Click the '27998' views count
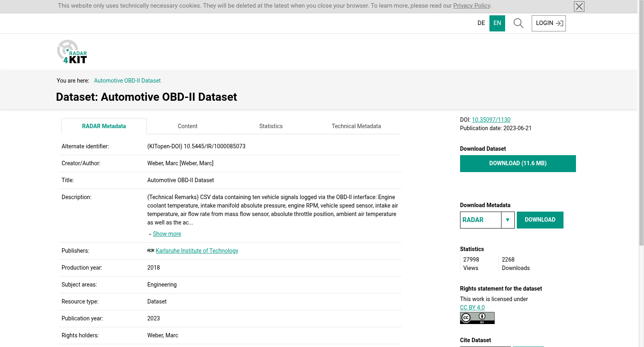Screen dimensions: 644x347 coord(471,260)
